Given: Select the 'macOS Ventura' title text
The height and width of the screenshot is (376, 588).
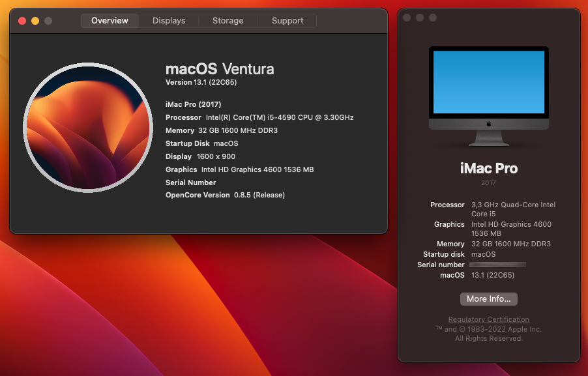Looking at the screenshot, I should point(220,69).
